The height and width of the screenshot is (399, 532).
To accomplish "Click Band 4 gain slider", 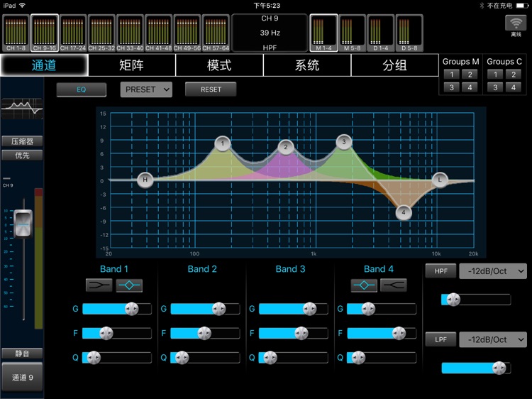I will 382,309.
